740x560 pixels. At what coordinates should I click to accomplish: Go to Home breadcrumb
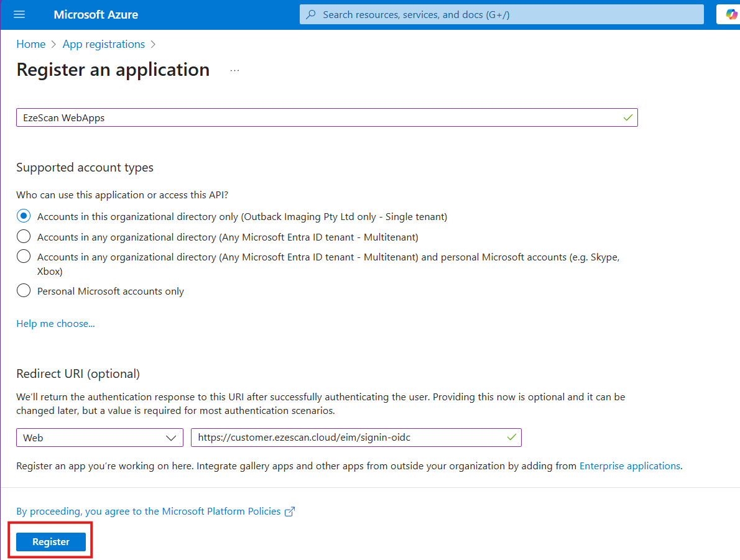[x=30, y=44]
